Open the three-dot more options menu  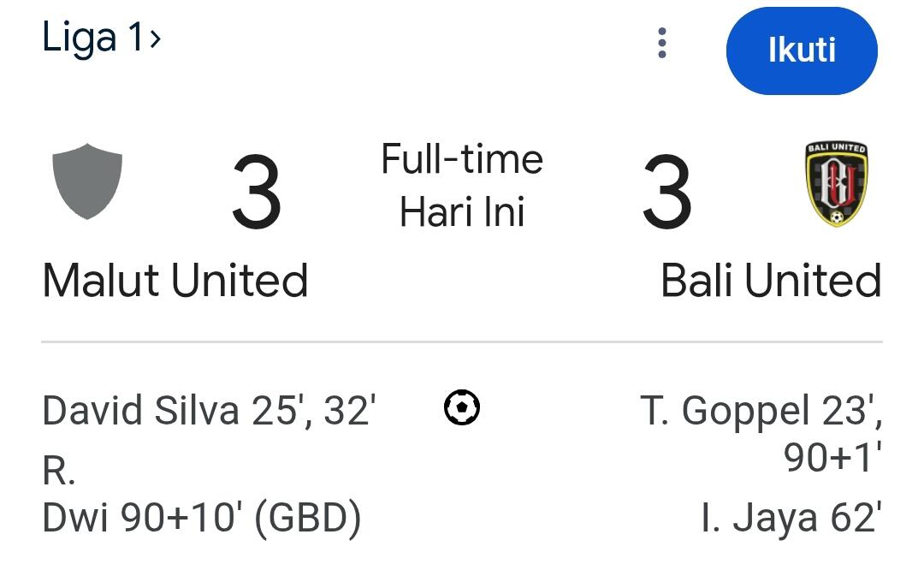coord(661,43)
